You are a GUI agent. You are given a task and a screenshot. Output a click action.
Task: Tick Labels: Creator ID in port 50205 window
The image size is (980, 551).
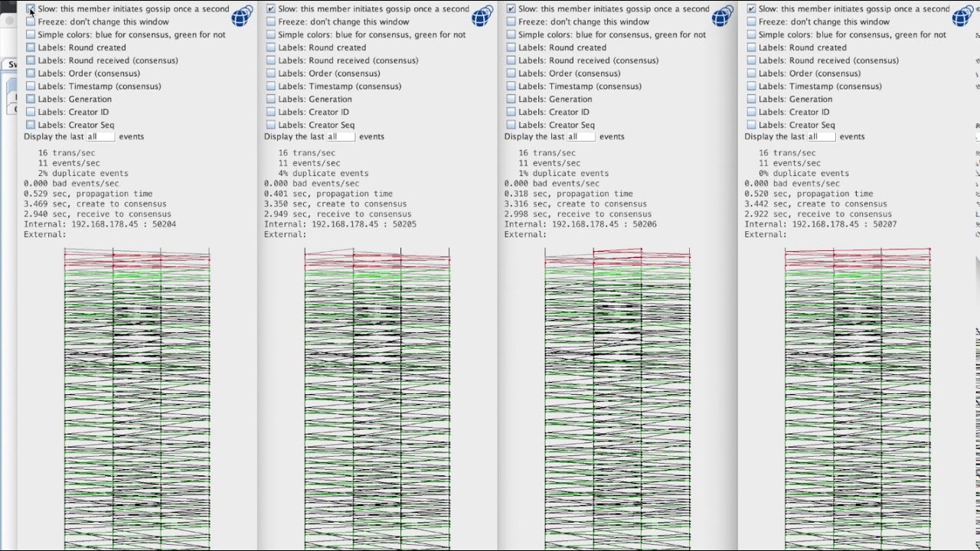pyautogui.click(x=271, y=112)
